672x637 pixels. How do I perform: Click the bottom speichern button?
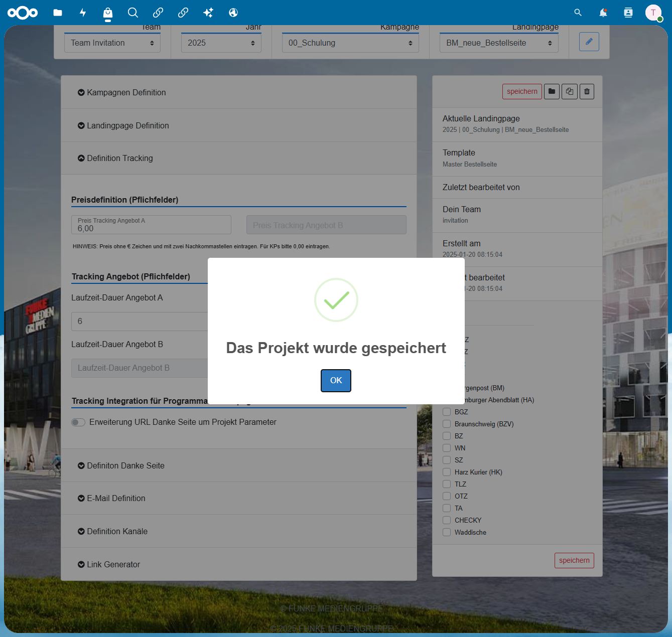[x=574, y=560]
